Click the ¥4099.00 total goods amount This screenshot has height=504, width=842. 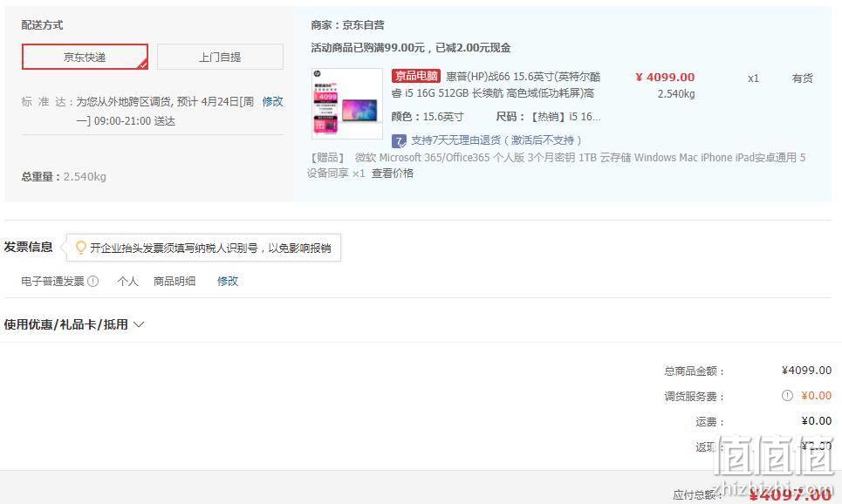coord(806,371)
